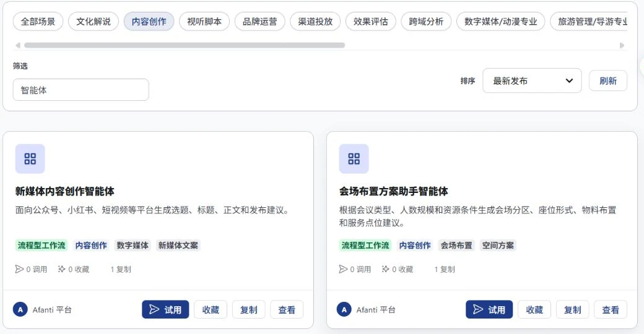Image resolution: width=644 pixels, height=334 pixels.
Task: Open the 最新发布 sort dropdown
Action: click(532, 80)
